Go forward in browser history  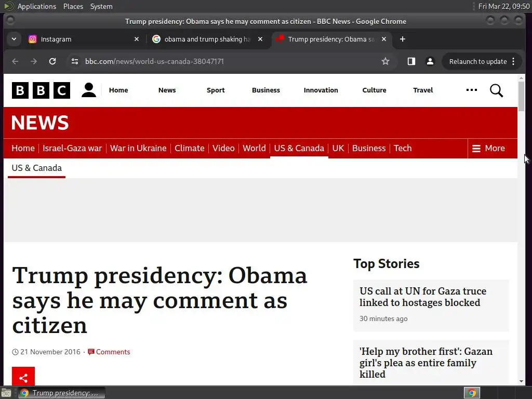tap(34, 61)
